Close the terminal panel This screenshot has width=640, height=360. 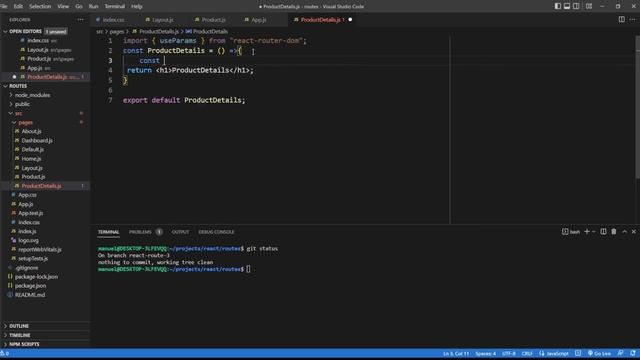[633, 231]
